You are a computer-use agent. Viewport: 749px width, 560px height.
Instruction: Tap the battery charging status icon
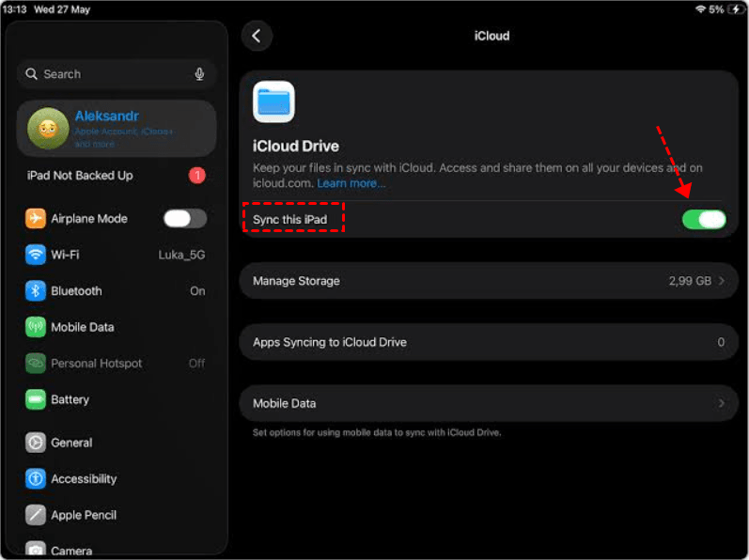pyautogui.click(x=736, y=9)
